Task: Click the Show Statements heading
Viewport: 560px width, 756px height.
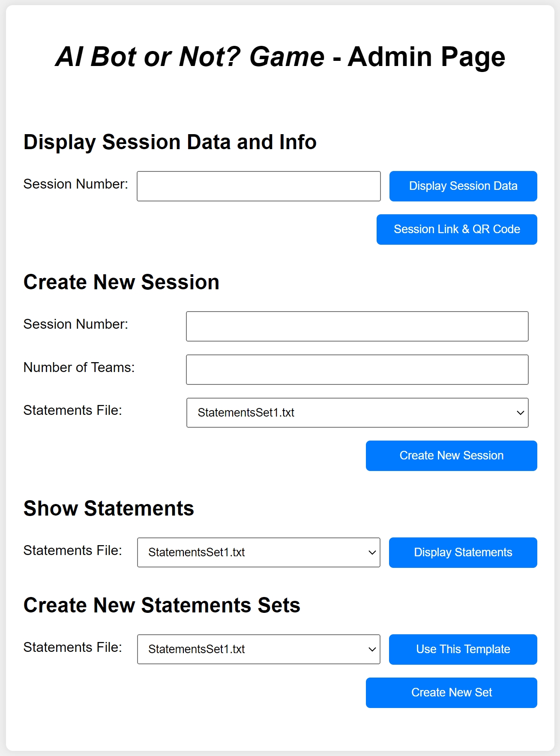Action: pyautogui.click(x=109, y=509)
